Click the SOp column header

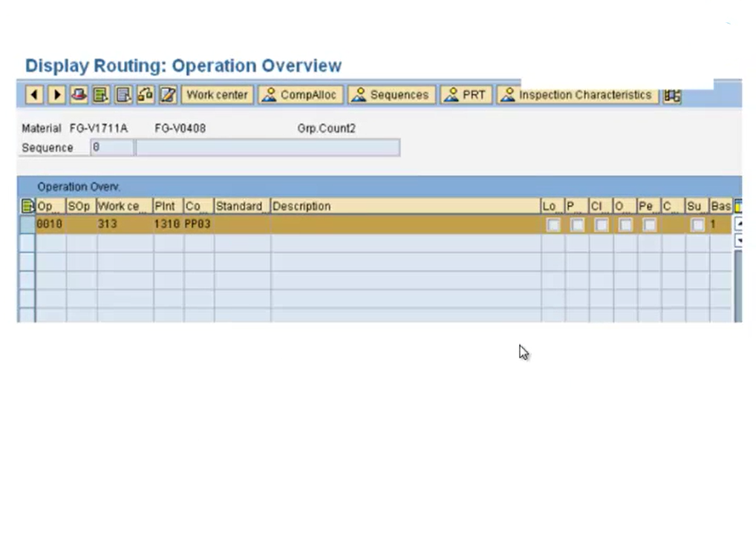[x=81, y=206]
